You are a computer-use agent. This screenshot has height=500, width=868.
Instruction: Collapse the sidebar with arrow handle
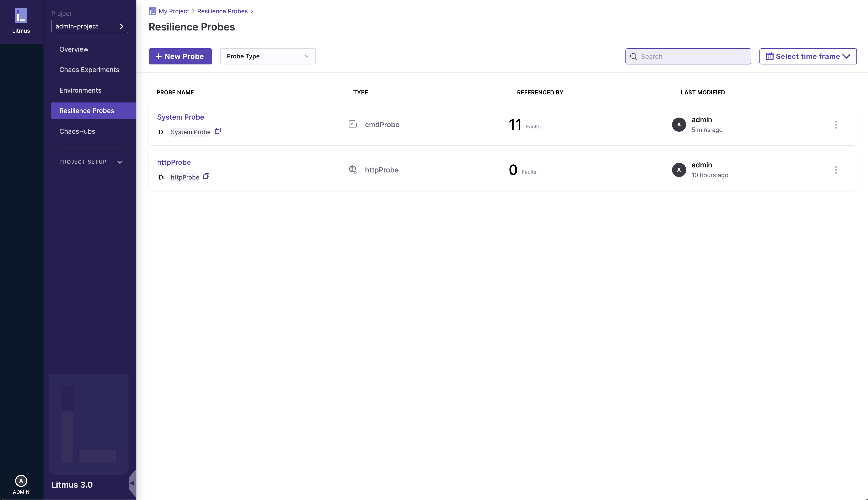[132, 483]
